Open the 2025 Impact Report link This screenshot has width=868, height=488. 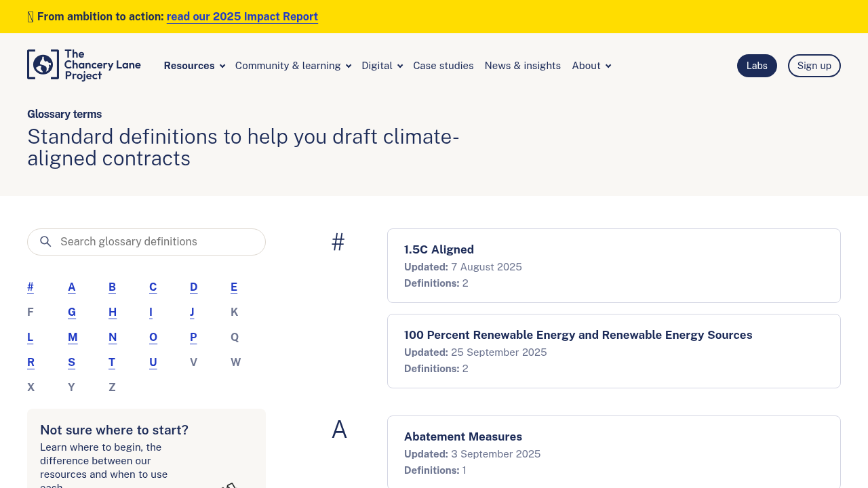242,17
